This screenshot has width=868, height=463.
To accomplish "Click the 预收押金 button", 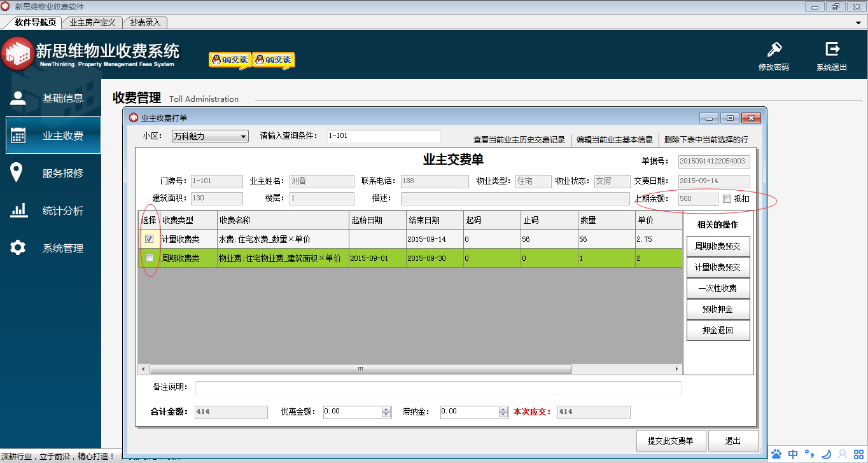I will pos(718,310).
